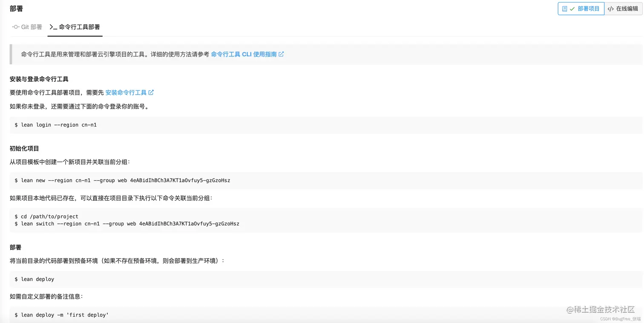Click external link icon after 使用指南
This screenshot has height=323, width=644.
pos(281,54)
